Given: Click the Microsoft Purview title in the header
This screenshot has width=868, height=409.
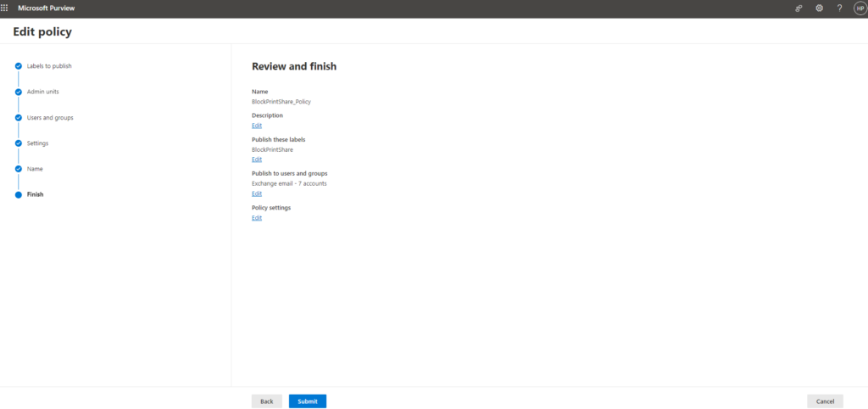Looking at the screenshot, I should [x=47, y=8].
